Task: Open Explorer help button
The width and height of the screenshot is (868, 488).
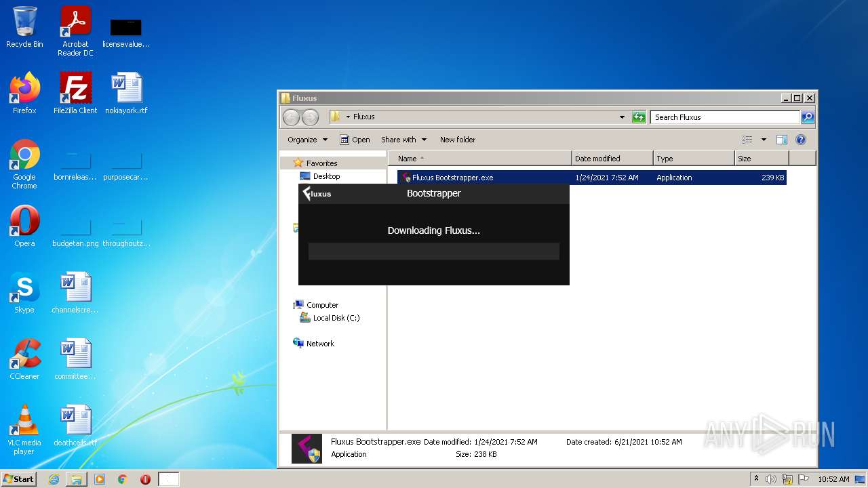Action: tap(800, 140)
